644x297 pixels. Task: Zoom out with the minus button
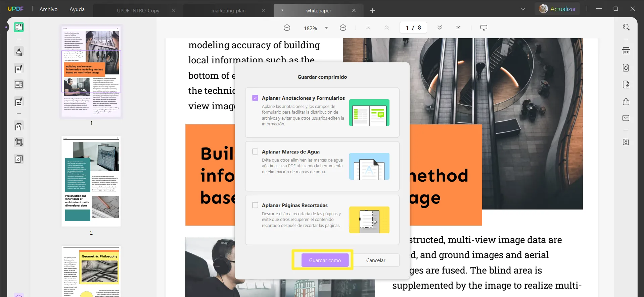coord(287,28)
